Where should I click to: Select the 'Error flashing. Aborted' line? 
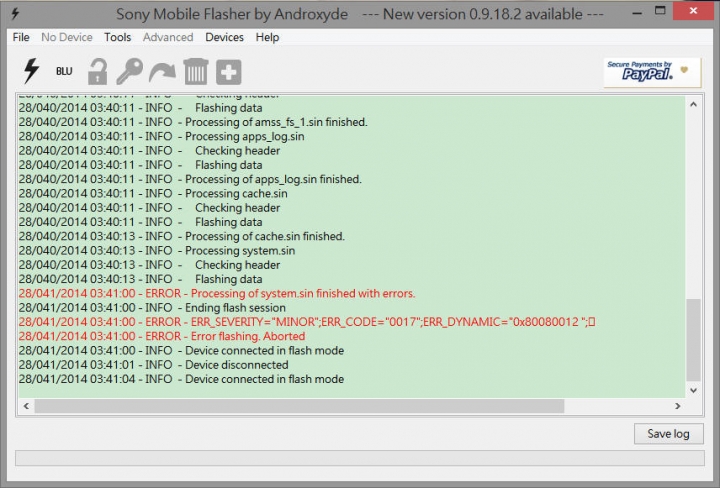162,336
